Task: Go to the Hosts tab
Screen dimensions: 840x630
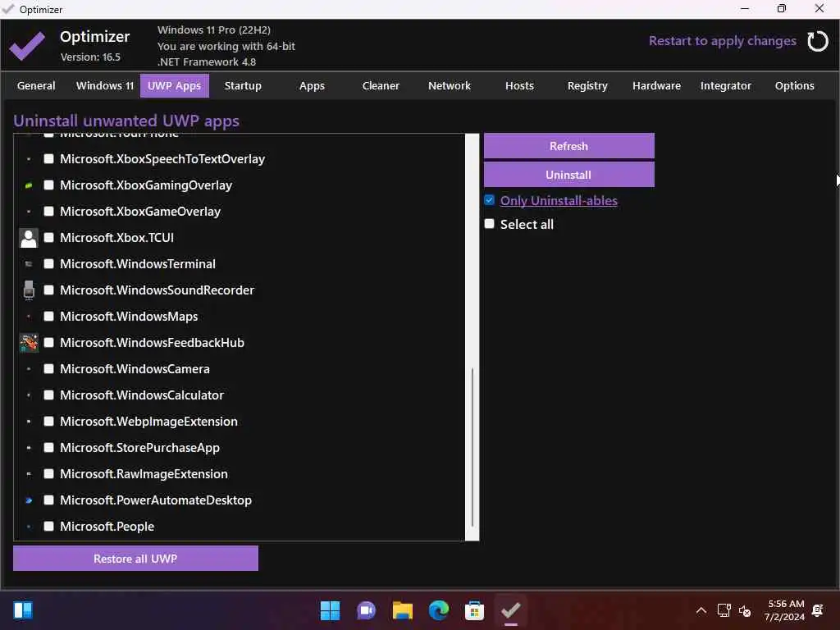Action: pyautogui.click(x=519, y=85)
